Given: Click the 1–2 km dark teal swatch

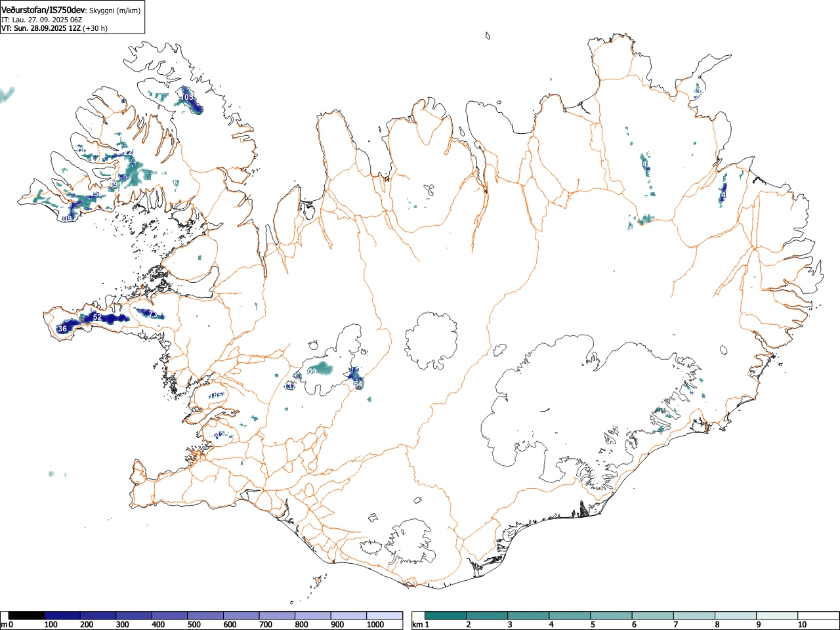Looking at the screenshot, I should point(446,616).
